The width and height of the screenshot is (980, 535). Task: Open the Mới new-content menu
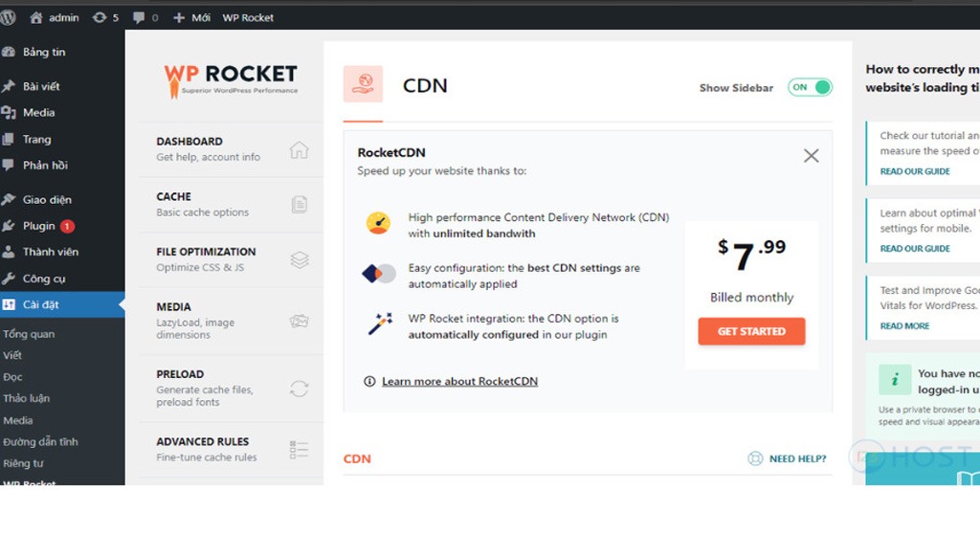click(x=191, y=17)
